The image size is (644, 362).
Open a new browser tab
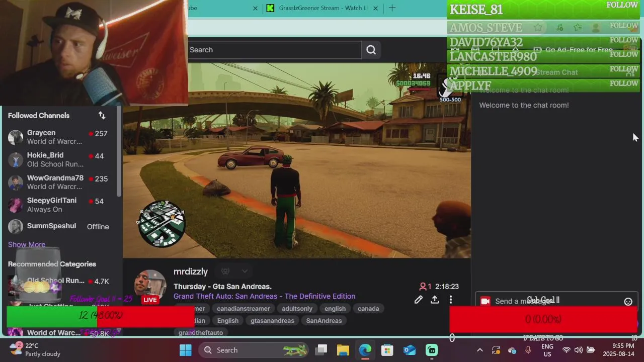(x=392, y=8)
